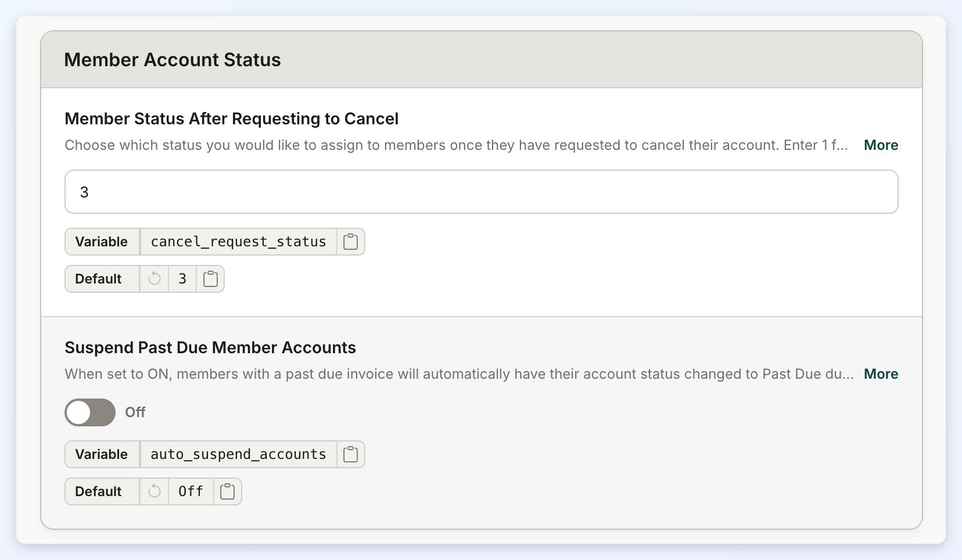Image resolution: width=962 pixels, height=560 pixels.
Task: Click the Variable label for cancel_request_status
Action: [x=101, y=242]
